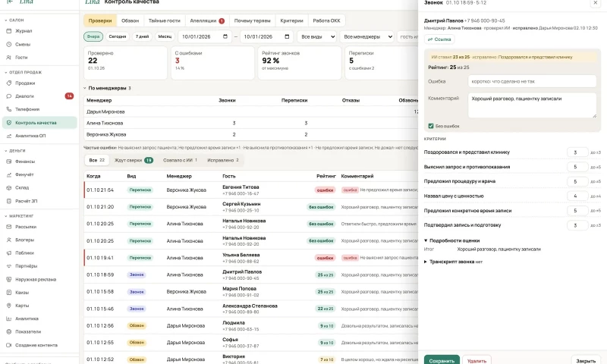Collapse ОТДЕЛ ПРОДАЖ sidebar group

click(x=24, y=72)
